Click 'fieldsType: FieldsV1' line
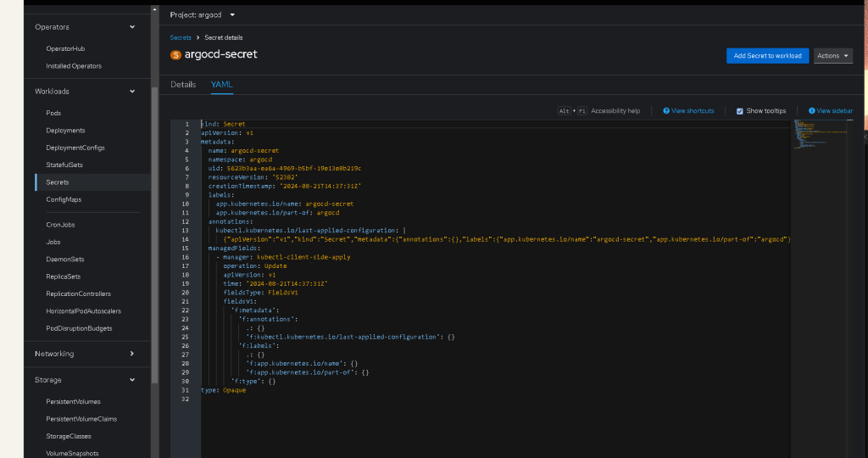 [260, 293]
